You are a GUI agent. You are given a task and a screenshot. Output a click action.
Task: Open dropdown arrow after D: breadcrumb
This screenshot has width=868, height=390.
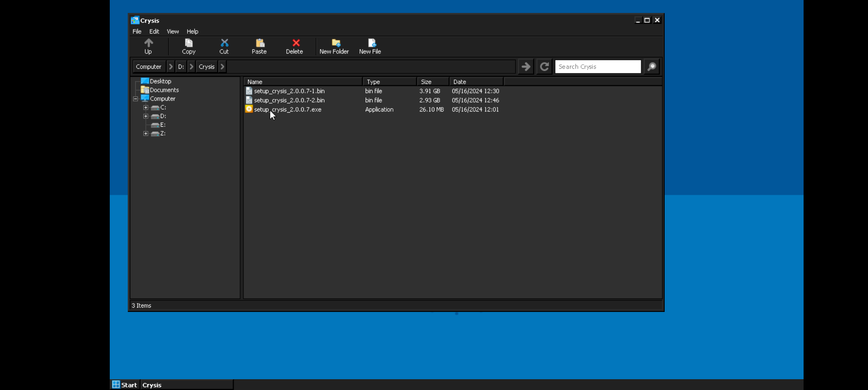pos(191,67)
